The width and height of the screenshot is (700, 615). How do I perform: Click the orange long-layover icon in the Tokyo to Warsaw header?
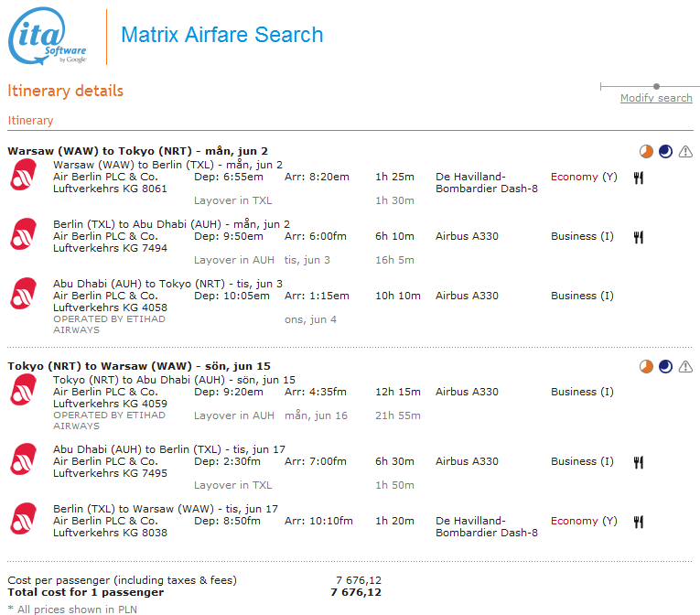point(646,367)
